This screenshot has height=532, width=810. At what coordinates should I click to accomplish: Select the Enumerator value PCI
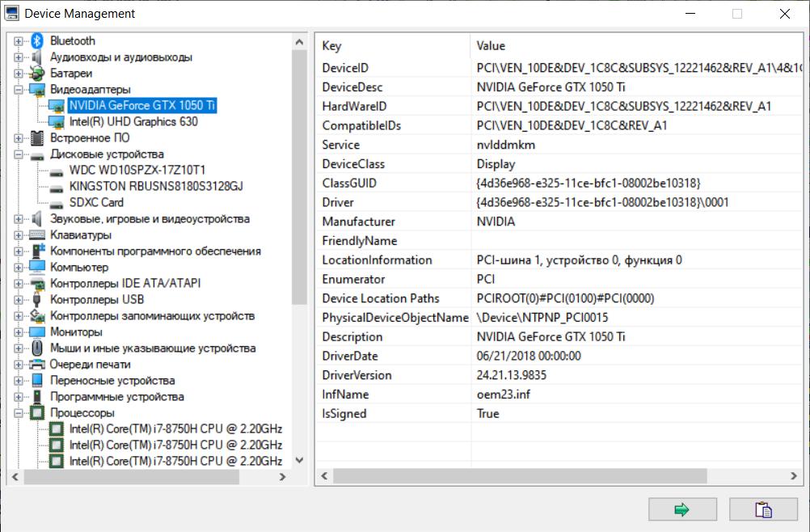(486, 279)
